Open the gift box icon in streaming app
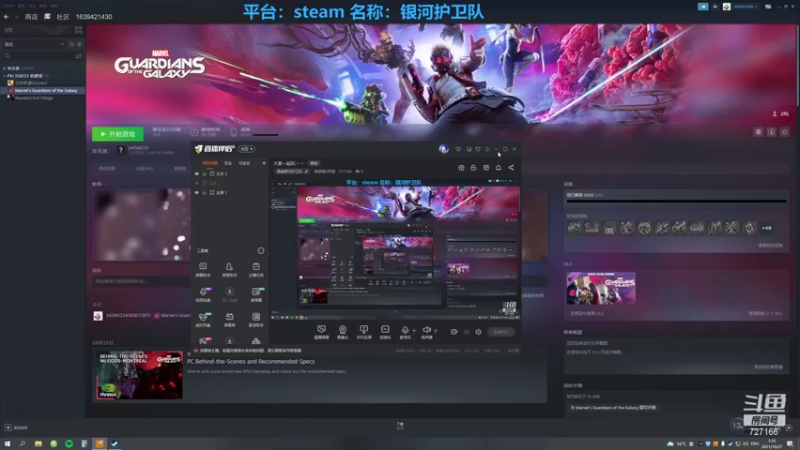 tap(461, 167)
